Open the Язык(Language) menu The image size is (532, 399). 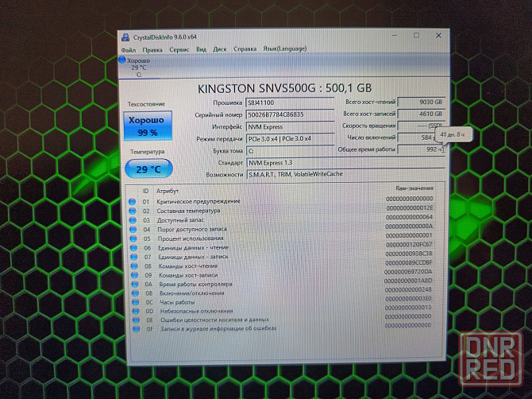tap(285, 48)
